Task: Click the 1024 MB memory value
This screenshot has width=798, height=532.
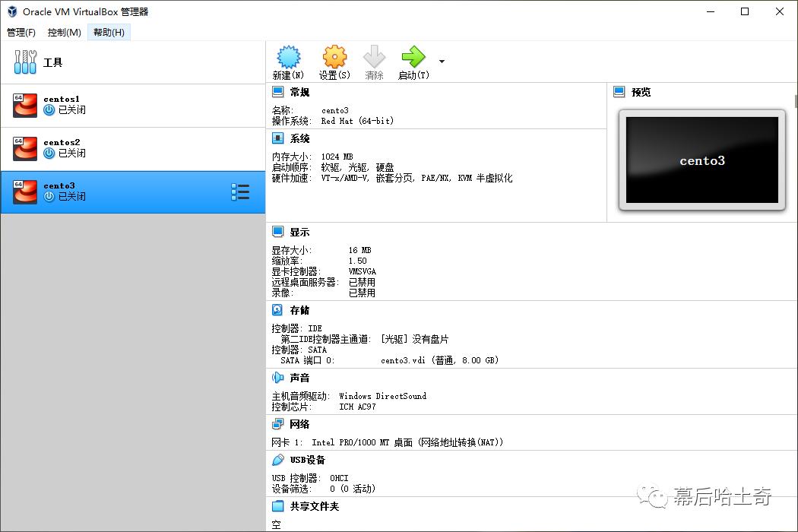Action: [x=337, y=157]
